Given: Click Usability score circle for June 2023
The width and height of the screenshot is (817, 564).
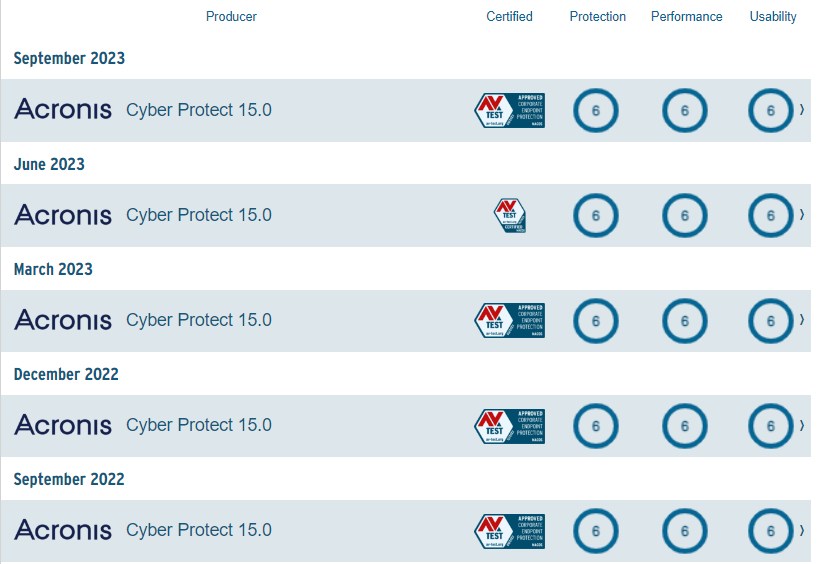Looking at the screenshot, I should pyautogui.click(x=771, y=216).
